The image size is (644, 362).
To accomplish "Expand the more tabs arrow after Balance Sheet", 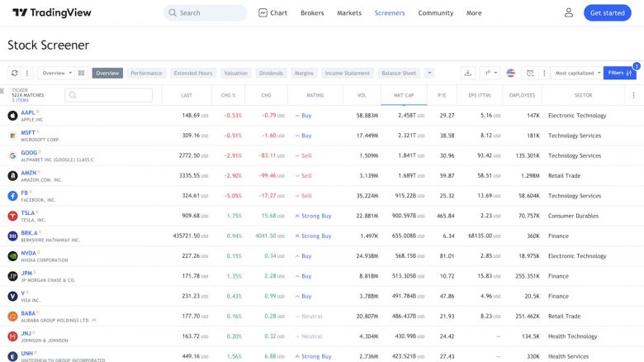I will 429,73.
